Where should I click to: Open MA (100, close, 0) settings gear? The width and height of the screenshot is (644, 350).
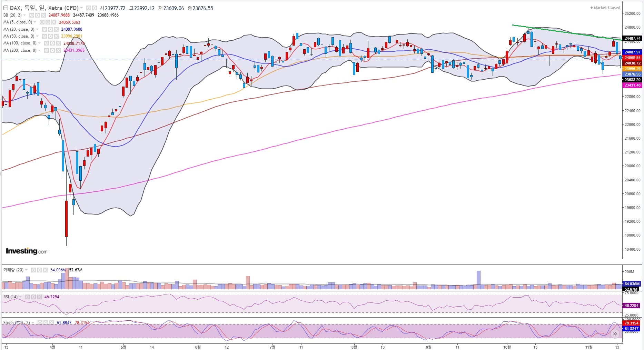pyautogui.click(x=52, y=43)
